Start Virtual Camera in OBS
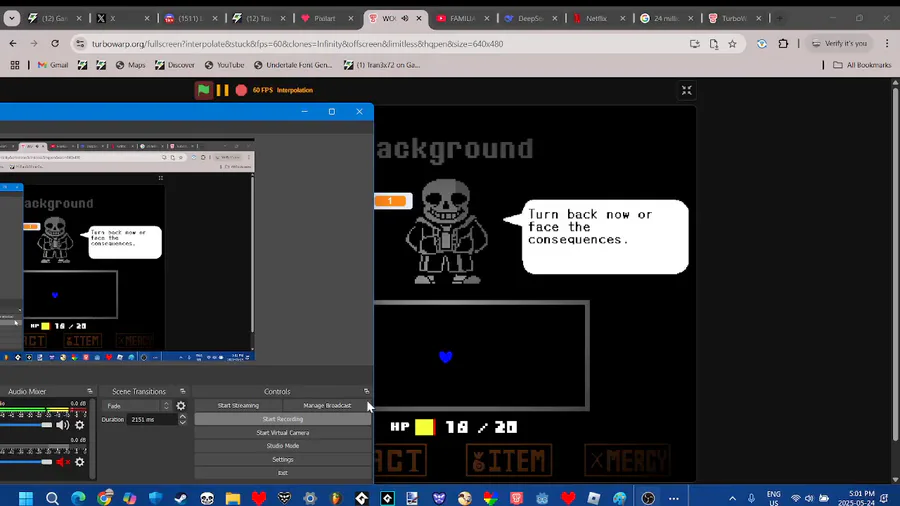Viewport: 900px width, 506px height. click(282, 433)
